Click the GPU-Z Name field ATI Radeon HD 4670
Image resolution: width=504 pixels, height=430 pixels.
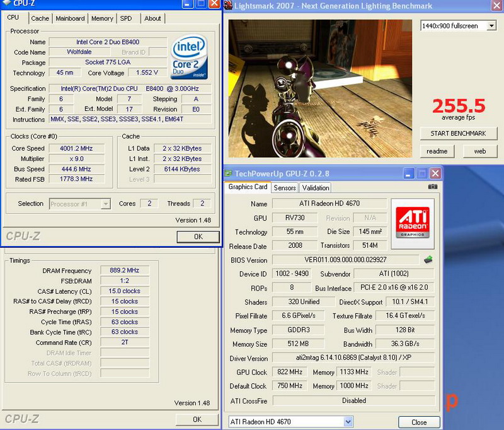pyautogui.click(x=329, y=203)
